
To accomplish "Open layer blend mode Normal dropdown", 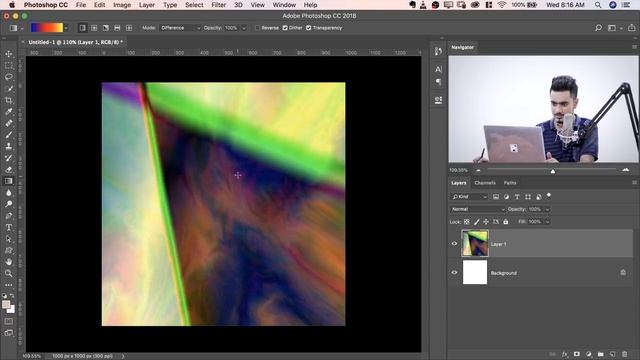I will [478, 209].
